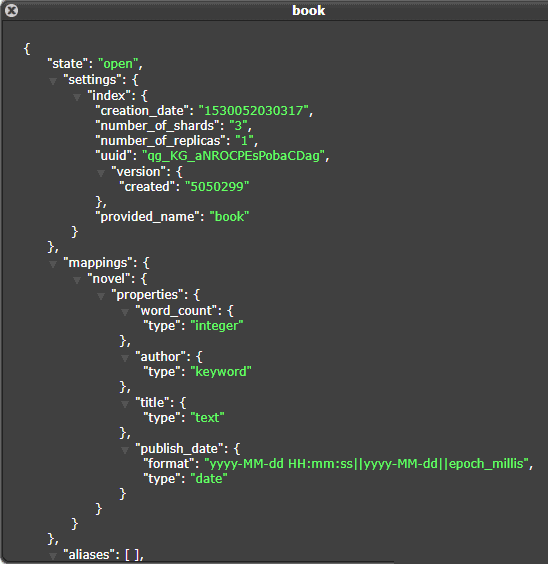The width and height of the screenshot is (548, 564).
Task: Collapse the "novel" node
Action: pos(77,280)
